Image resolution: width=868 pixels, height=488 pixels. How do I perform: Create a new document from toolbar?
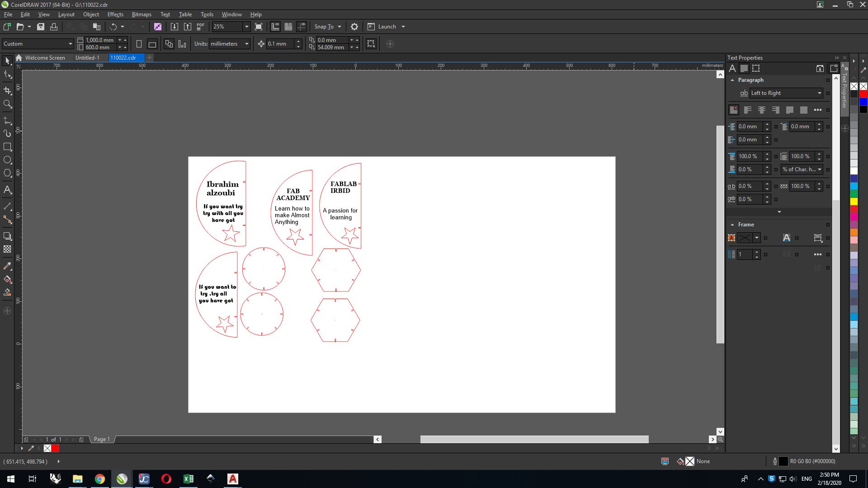pyautogui.click(x=7, y=27)
